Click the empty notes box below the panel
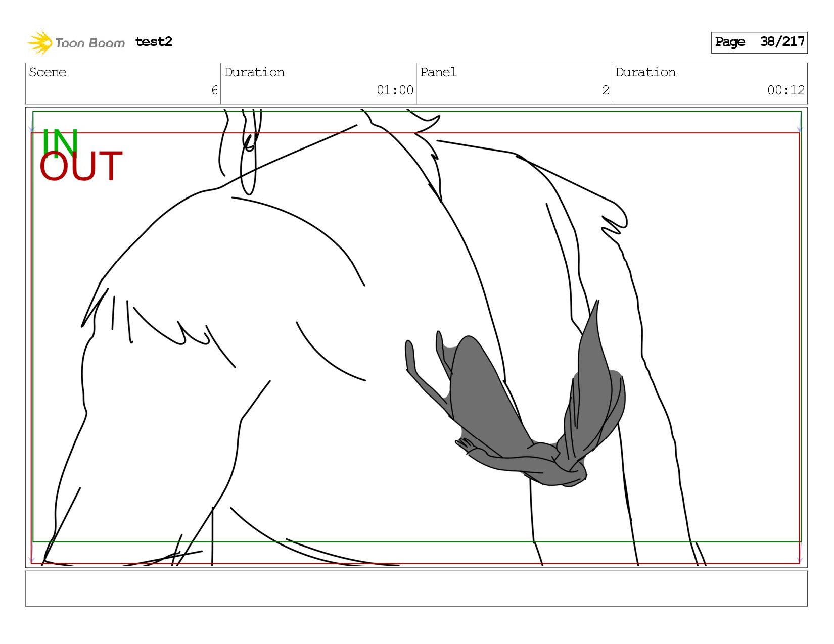The image size is (834, 644). tap(416, 588)
